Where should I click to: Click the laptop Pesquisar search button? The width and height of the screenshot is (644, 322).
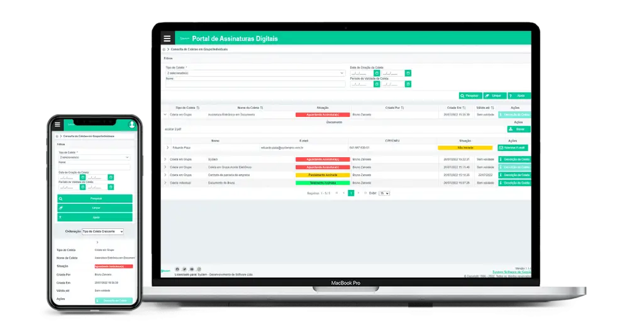click(x=470, y=96)
